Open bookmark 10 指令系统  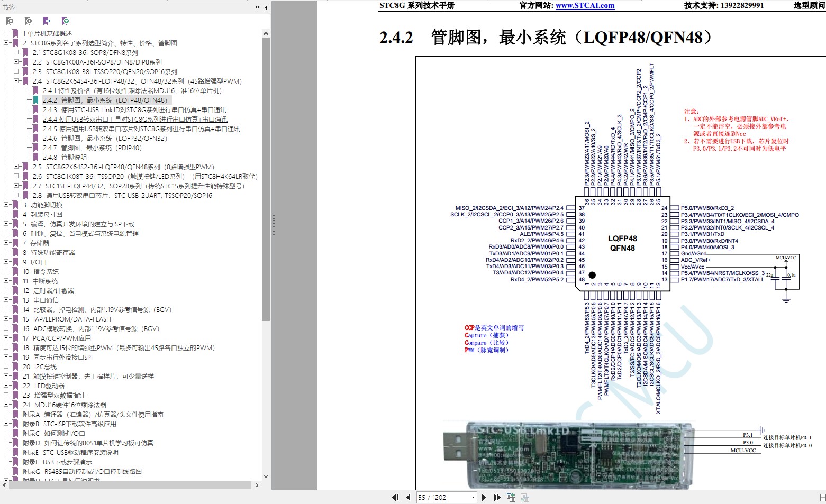41,271
